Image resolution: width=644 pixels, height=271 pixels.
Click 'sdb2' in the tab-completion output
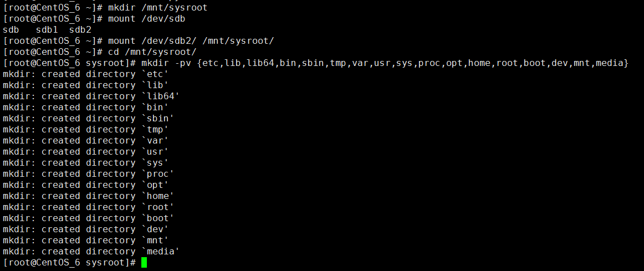click(80, 30)
